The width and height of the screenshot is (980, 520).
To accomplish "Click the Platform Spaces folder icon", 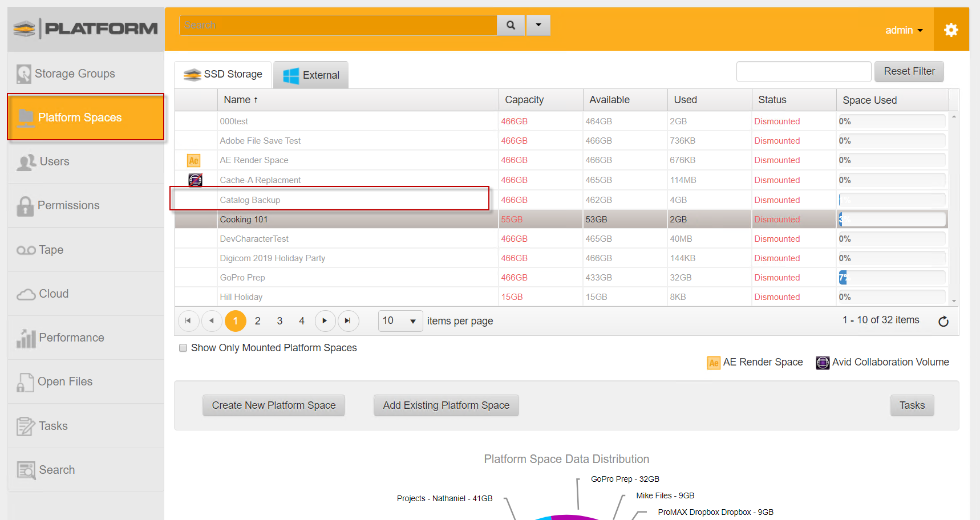I will [x=26, y=117].
